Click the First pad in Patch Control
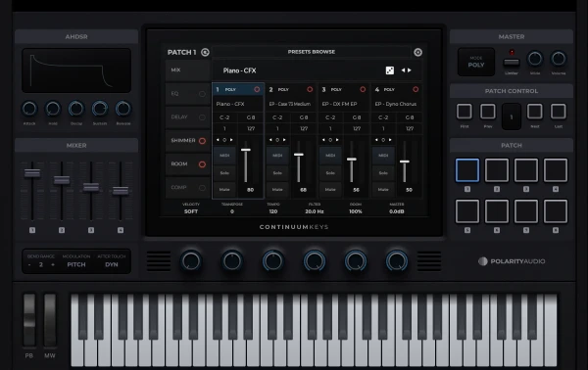The width and height of the screenshot is (588, 370). click(465, 112)
